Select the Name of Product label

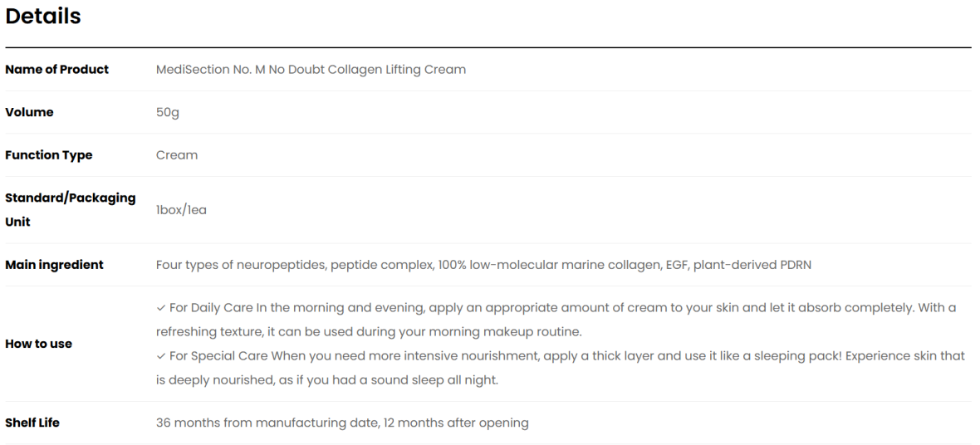point(56,70)
